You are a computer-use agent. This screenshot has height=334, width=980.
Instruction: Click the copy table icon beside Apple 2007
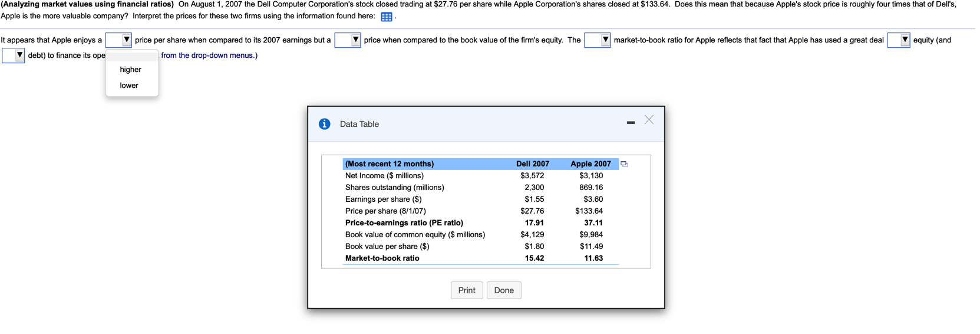coord(624,164)
